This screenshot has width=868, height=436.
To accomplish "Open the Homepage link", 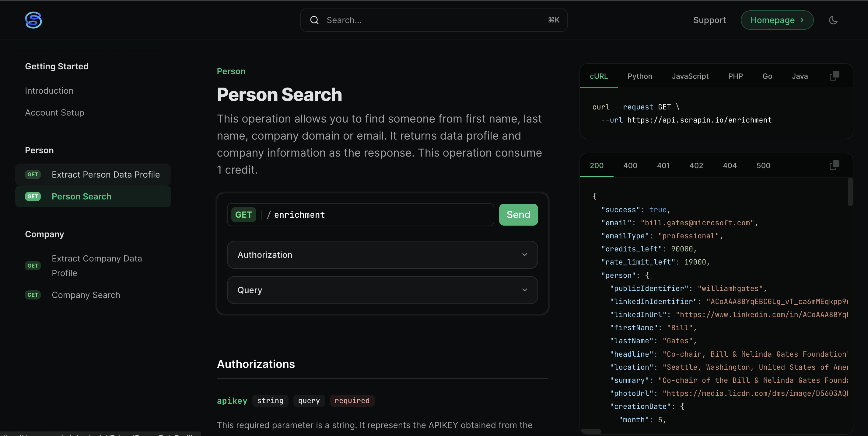I will pos(777,20).
